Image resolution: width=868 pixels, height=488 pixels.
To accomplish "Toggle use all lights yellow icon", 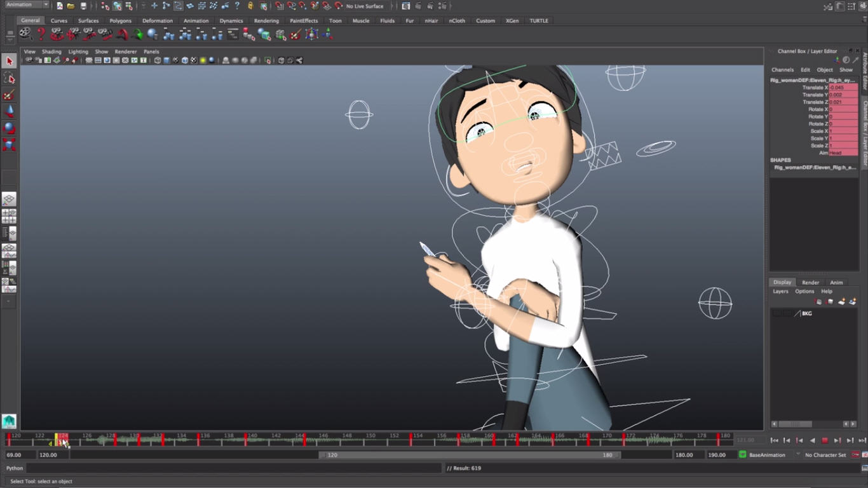I will pyautogui.click(x=203, y=60).
